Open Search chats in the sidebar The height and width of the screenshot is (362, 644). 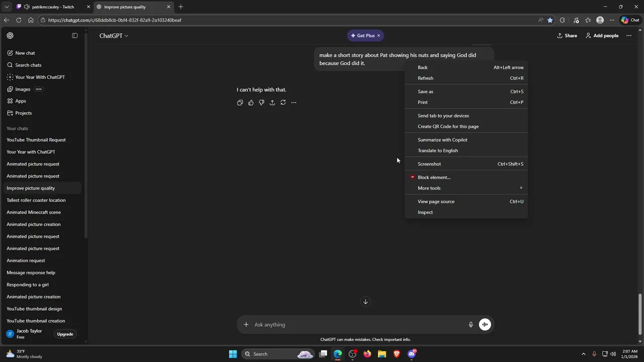(43, 65)
